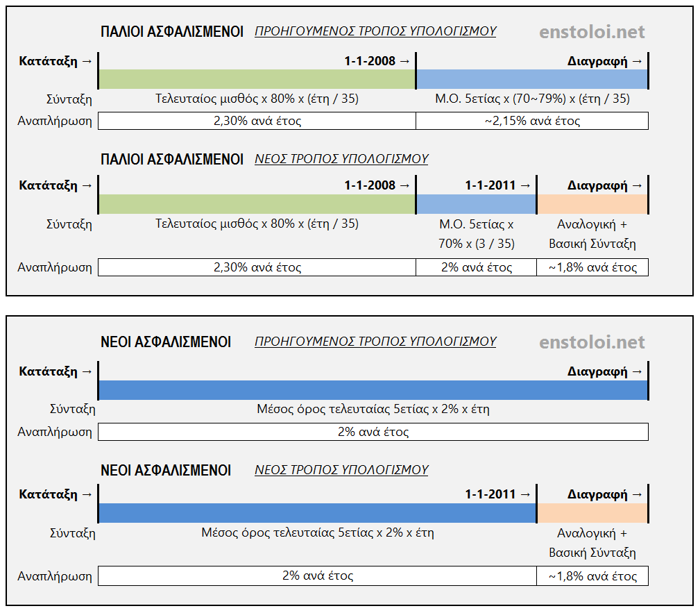The image size is (700, 613).
Task: Click the Μ.Ο. 5ετίας x (70~79%) formula text
Action: [532, 99]
